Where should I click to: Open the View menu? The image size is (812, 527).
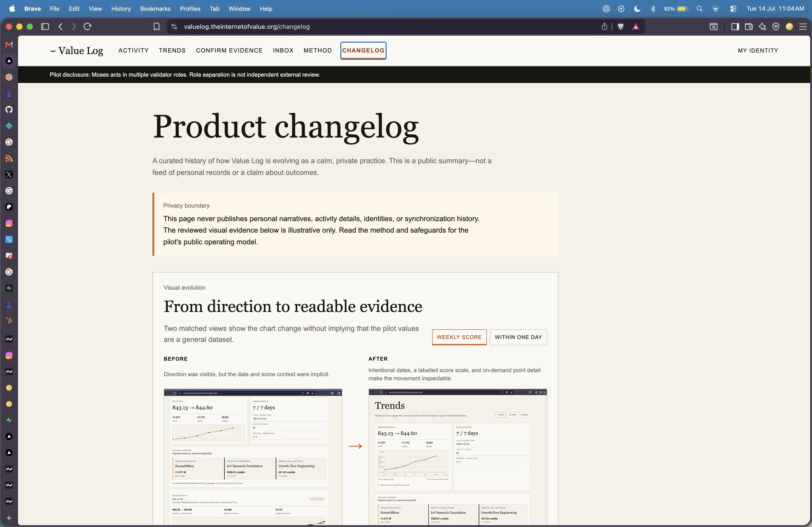tap(95, 9)
